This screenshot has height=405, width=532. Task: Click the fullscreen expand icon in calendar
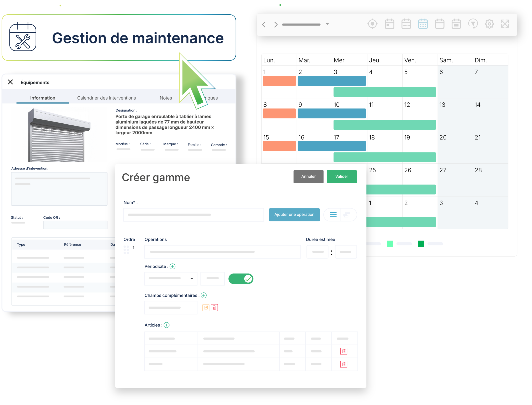pyautogui.click(x=505, y=24)
